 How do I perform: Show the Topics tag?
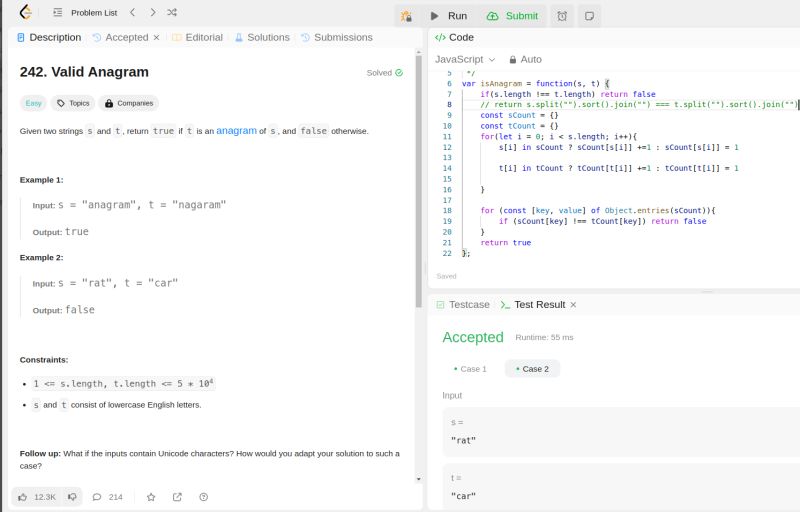point(73,103)
